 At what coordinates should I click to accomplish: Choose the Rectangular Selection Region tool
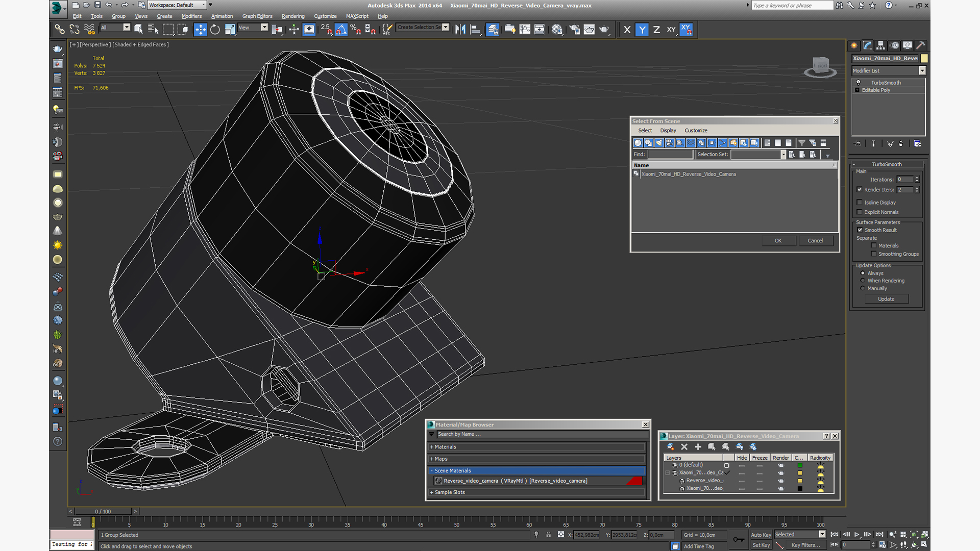[168, 30]
